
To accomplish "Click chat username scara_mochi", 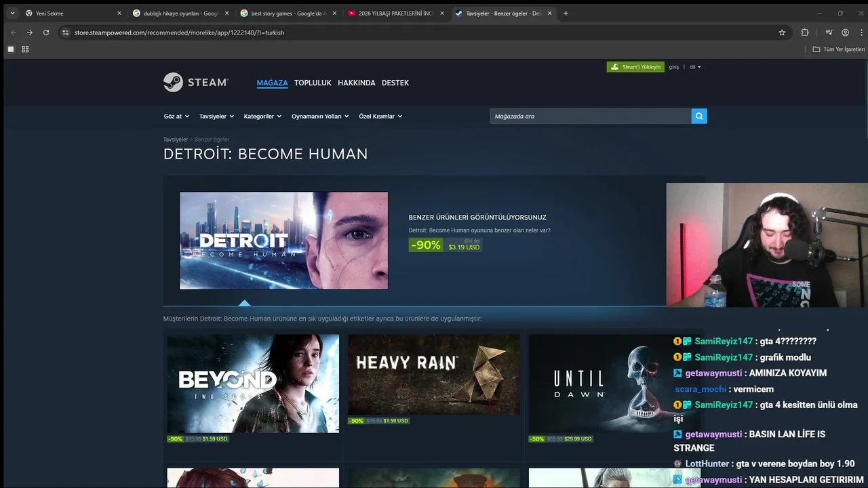I will point(701,389).
